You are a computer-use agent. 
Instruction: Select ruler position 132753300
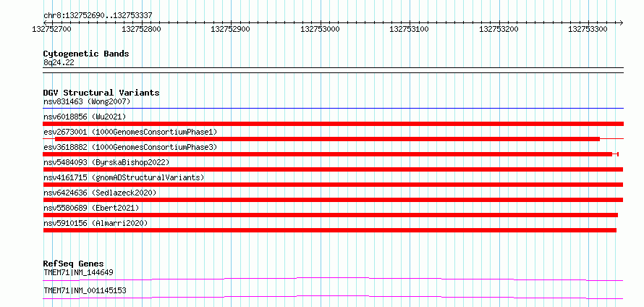pos(588,29)
